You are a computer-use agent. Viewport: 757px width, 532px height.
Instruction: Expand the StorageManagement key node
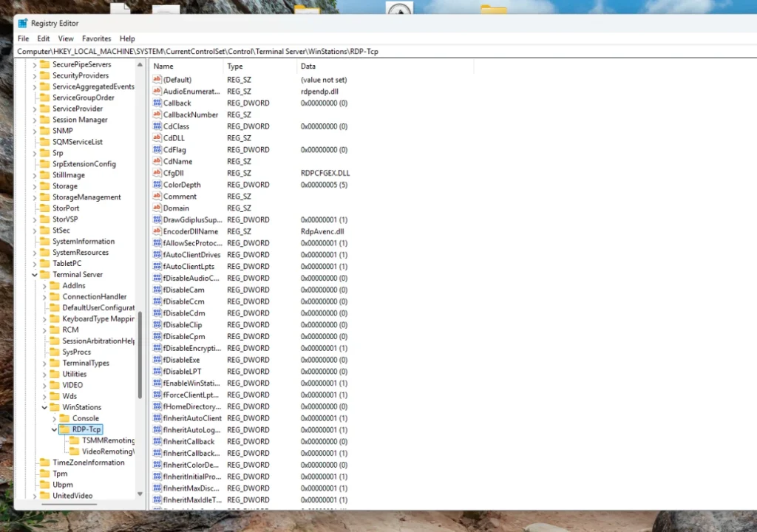click(35, 197)
